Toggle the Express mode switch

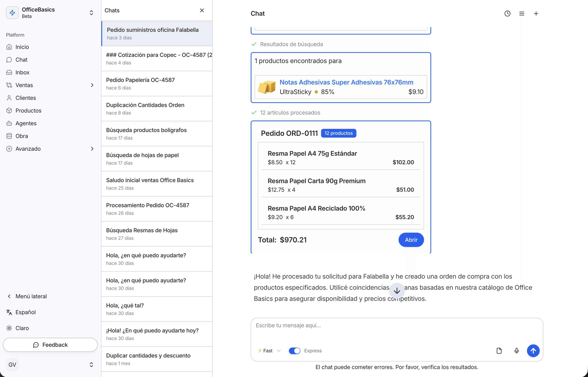tap(294, 351)
